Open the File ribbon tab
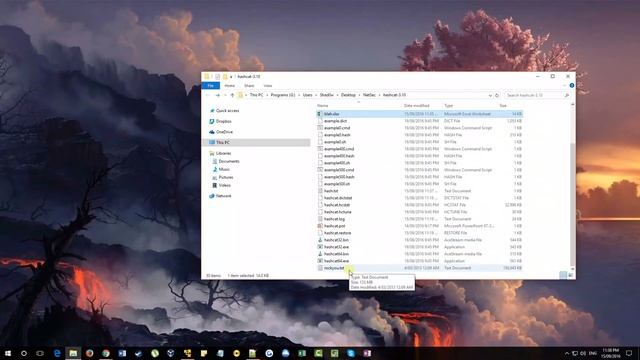 coord(211,86)
